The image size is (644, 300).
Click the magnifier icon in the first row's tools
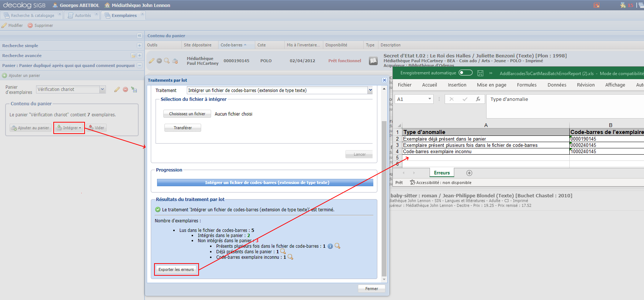167,61
